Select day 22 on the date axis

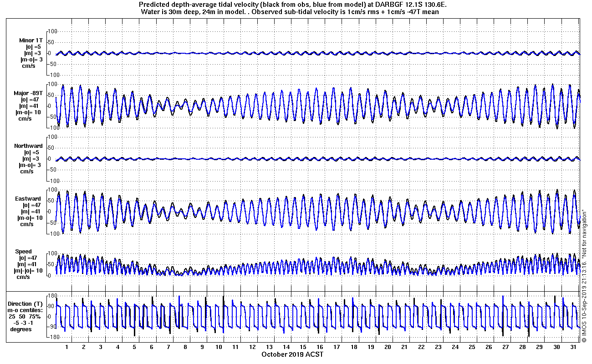point(421,347)
